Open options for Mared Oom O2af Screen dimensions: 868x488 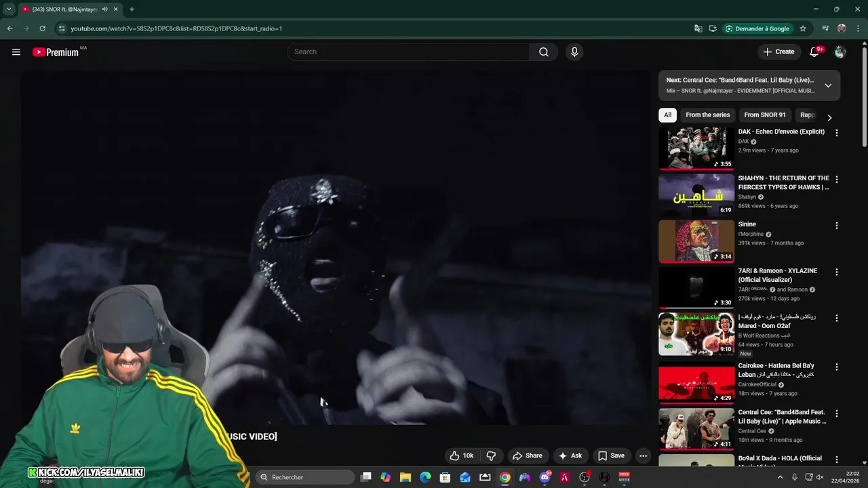[x=837, y=318]
